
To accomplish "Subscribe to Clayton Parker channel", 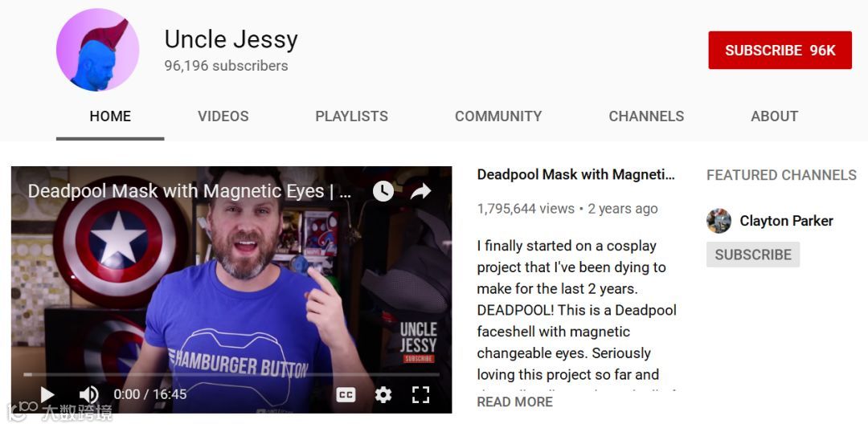I will click(x=753, y=255).
